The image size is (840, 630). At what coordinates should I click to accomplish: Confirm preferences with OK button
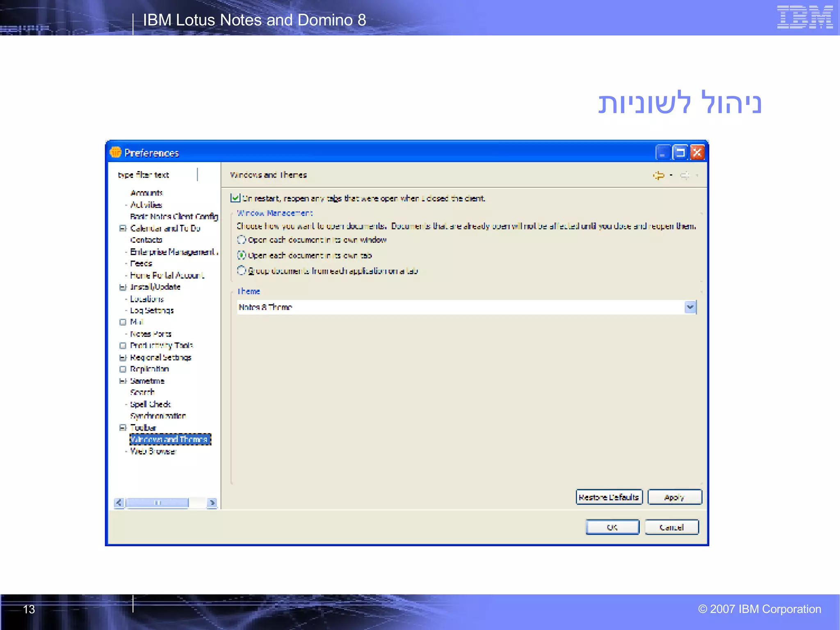[x=612, y=527]
